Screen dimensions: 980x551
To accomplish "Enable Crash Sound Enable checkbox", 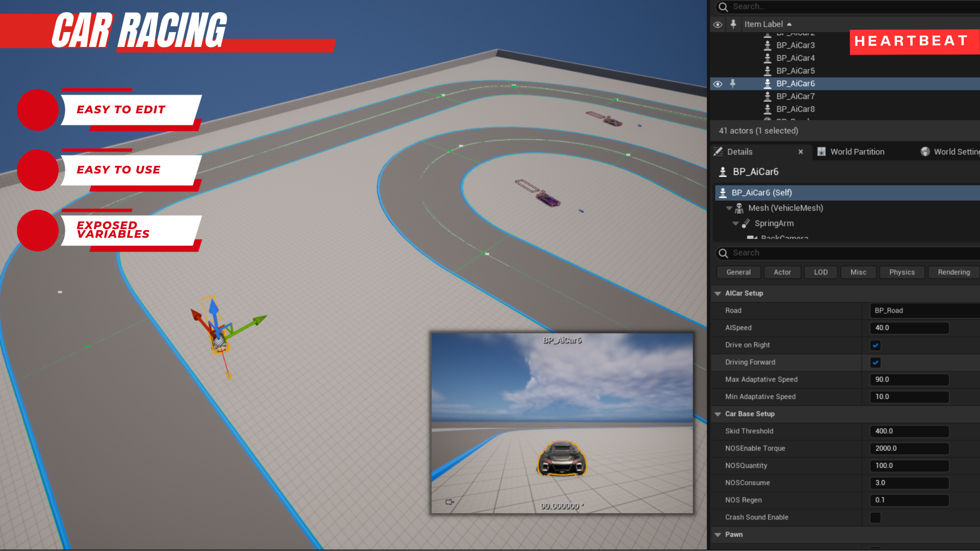I will pos(875,517).
